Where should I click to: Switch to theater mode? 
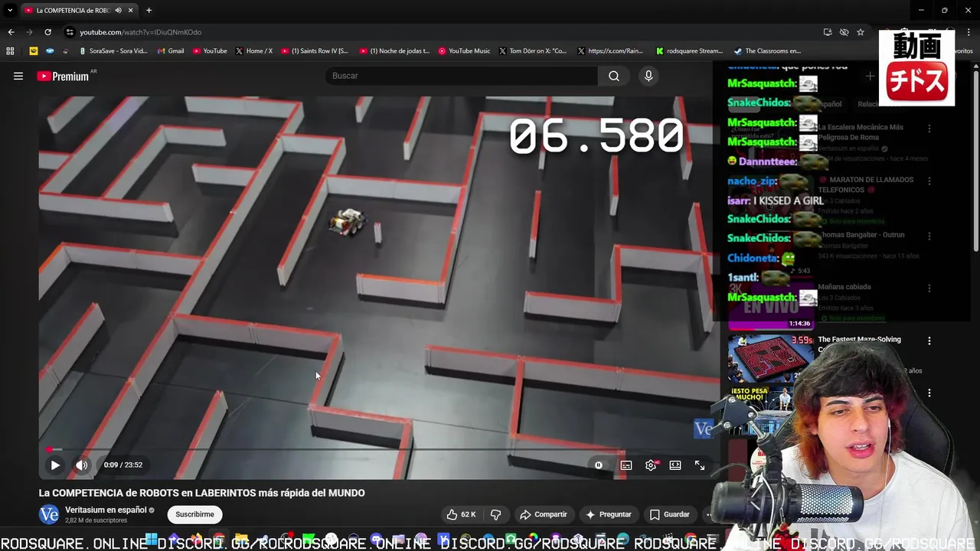[675, 465]
